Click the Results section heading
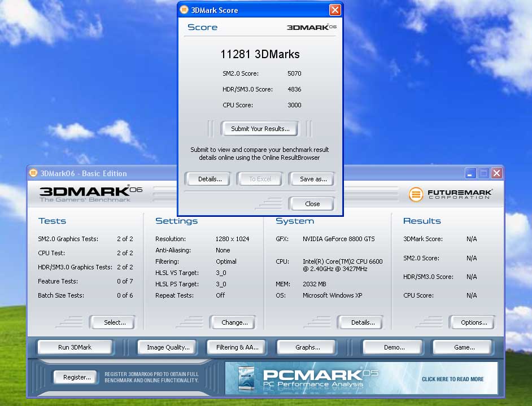The width and height of the screenshot is (532, 406). (x=422, y=221)
